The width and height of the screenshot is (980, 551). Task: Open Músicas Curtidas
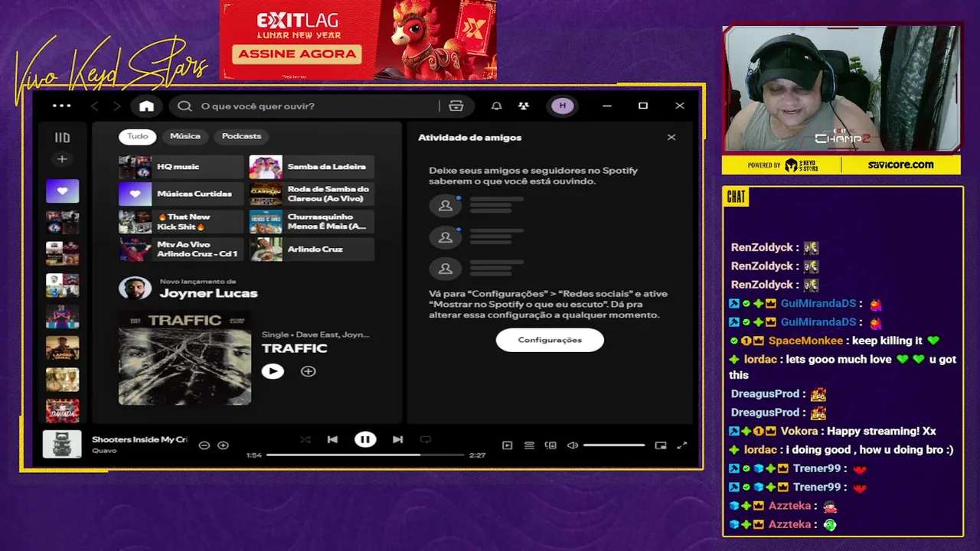tap(181, 194)
